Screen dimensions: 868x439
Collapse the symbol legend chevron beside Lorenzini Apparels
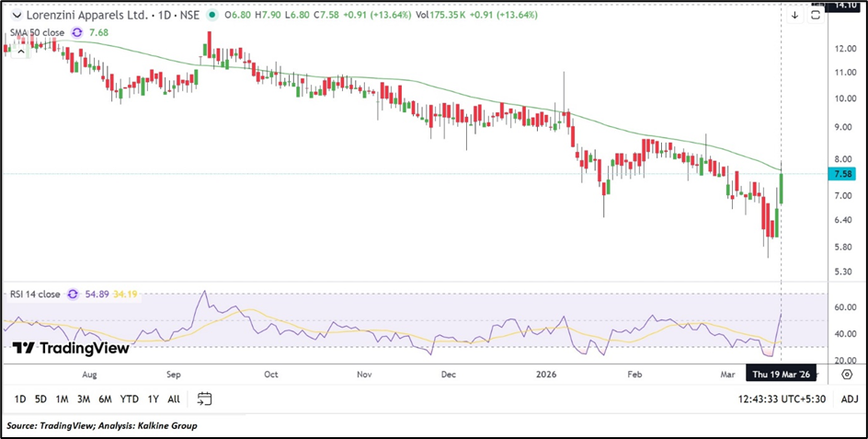[14, 15]
